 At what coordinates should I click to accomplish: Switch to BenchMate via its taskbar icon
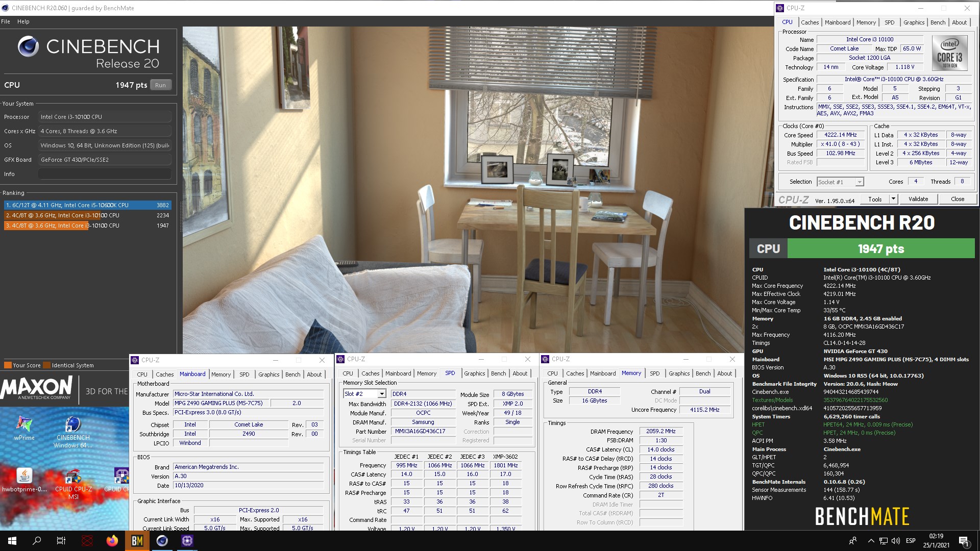pos(137,541)
